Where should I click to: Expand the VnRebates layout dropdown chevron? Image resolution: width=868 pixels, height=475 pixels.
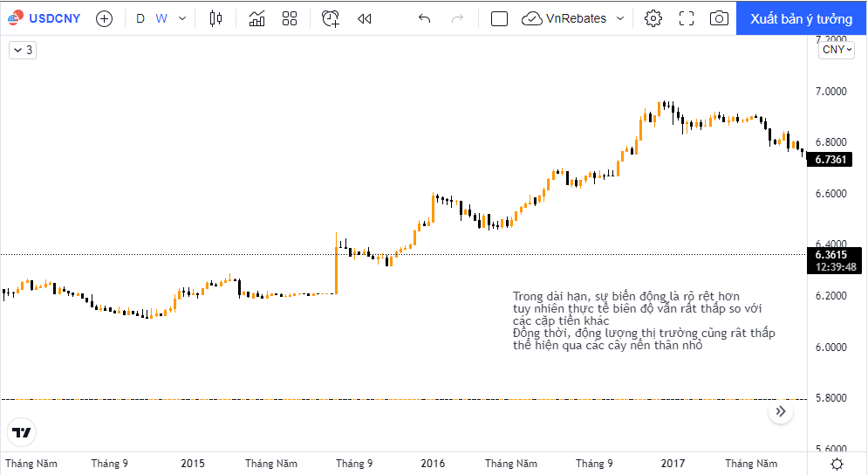point(620,18)
